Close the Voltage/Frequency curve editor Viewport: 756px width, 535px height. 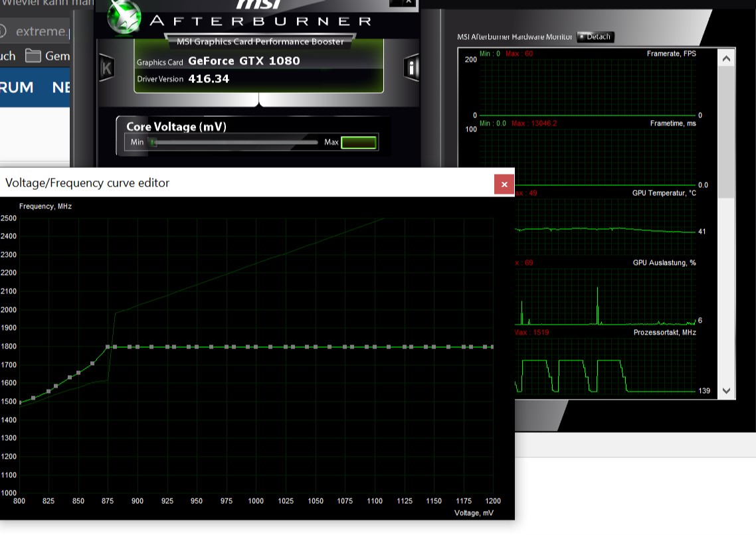pyautogui.click(x=504, y=184)
